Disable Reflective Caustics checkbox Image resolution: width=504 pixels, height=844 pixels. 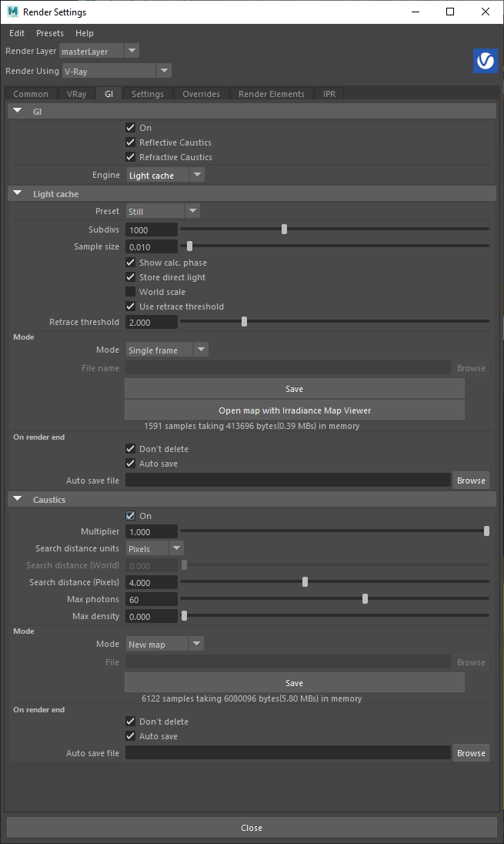pyautogui.click(x=130, y=142)
